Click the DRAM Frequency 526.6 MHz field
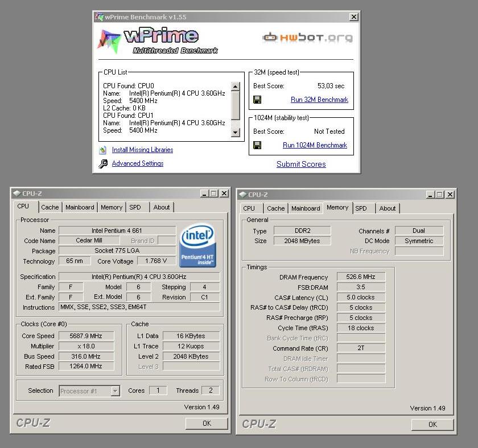Image resolution: width=478 pixels, height=448 pixels. coord(361,277)
